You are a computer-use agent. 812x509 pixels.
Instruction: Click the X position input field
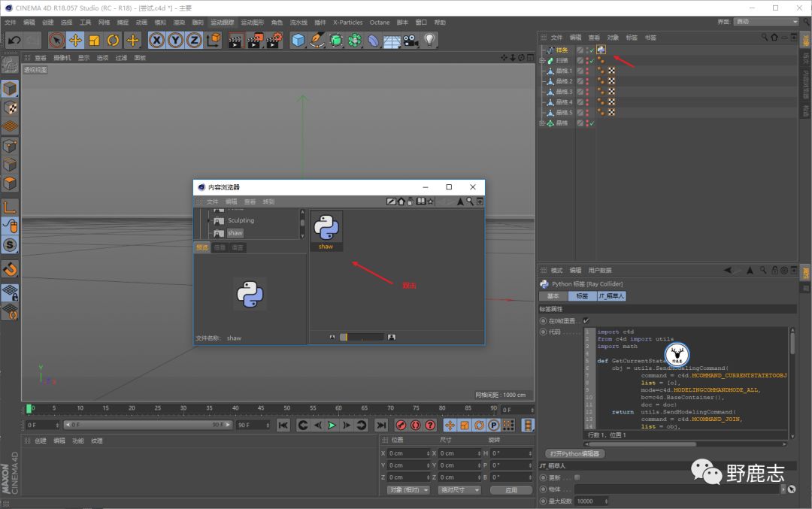(408, 453)
